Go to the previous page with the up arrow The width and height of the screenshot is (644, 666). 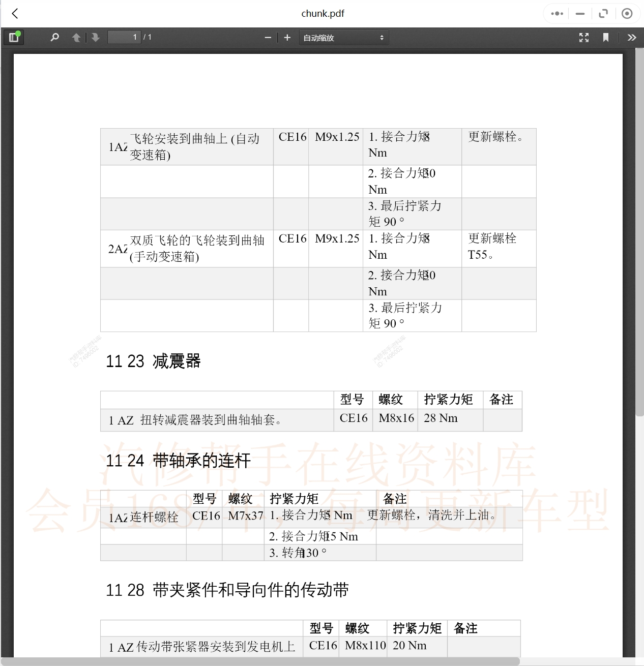click(x=76, y=37)
